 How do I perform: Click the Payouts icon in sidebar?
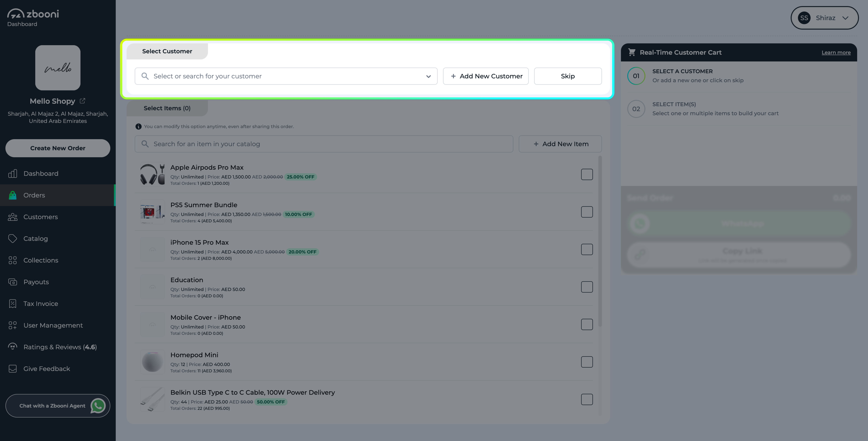coord(13,282)
